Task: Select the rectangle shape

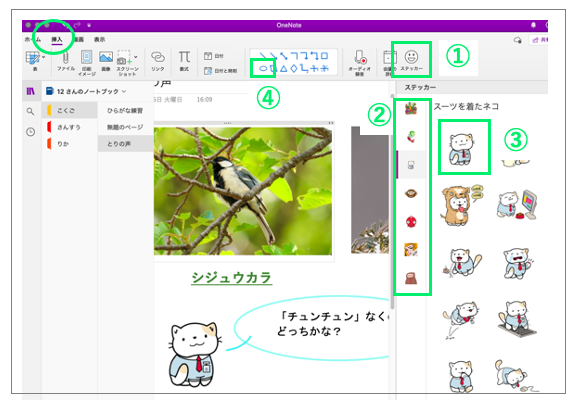Action: click(324, 56)
